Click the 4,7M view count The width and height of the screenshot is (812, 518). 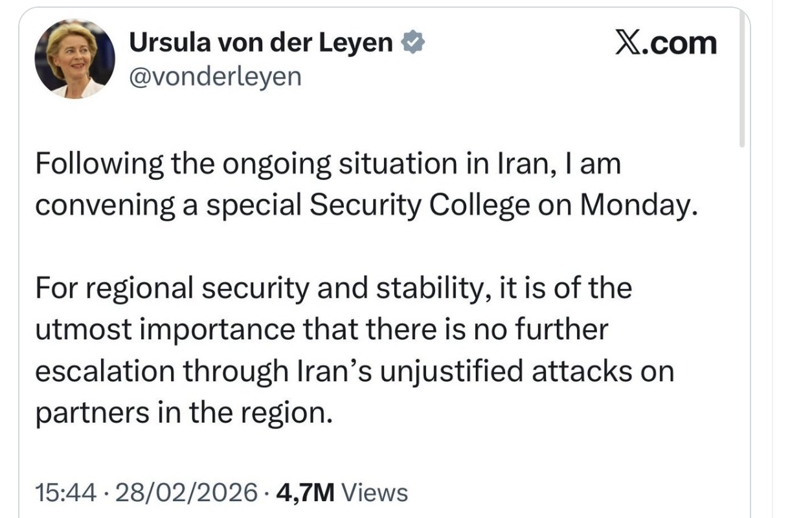point(305,493)
